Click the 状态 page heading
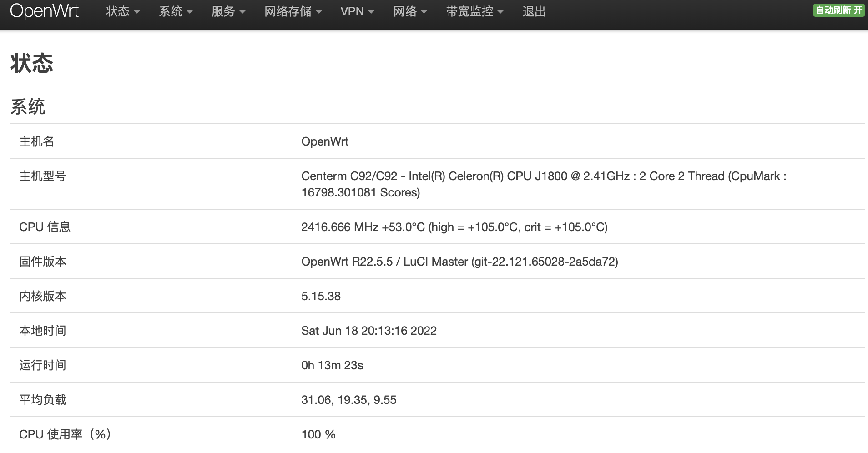Image resolution: width=868 pixels, height=453 pixels. point(32,63)
